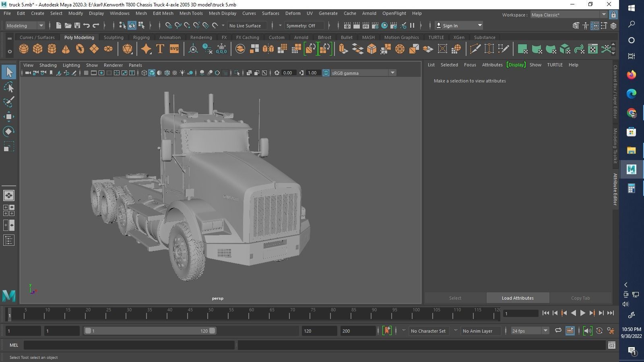Image resolution: width=644 pixels, height=362 pixels.
Task: Click the Play Forwards button
Action: coord(582,313)
